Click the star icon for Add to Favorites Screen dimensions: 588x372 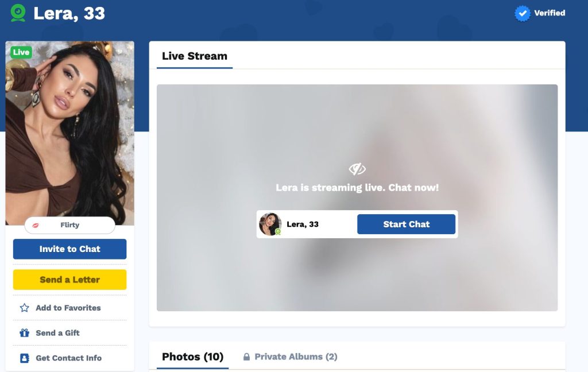(24, 308)
